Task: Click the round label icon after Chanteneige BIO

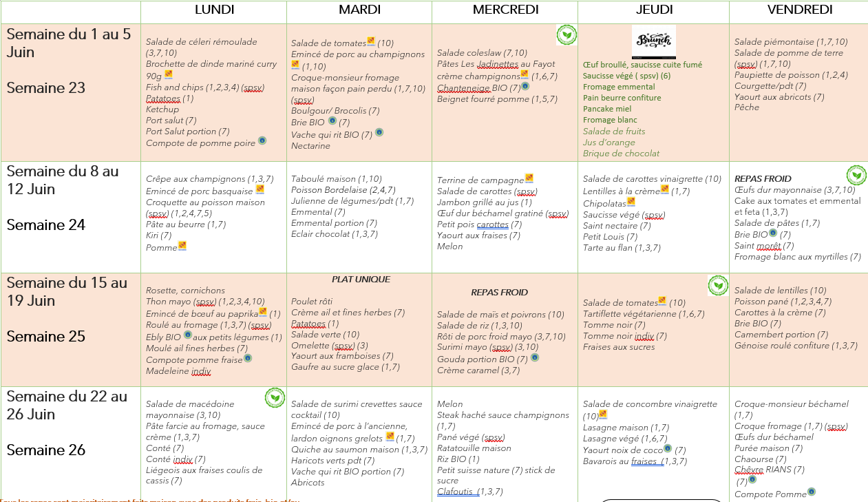Action: pyautogui.click(x=525, y=87)
